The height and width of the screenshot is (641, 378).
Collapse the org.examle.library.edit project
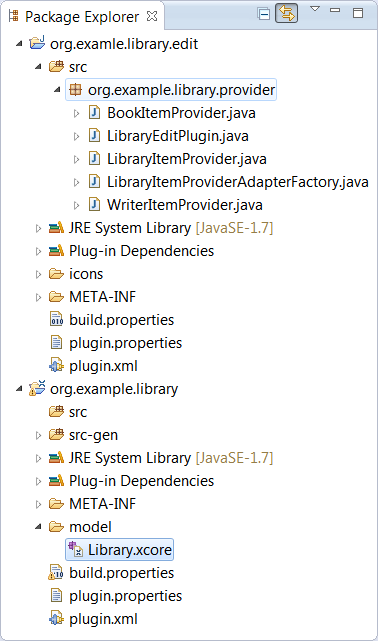[x=19, y=43]
